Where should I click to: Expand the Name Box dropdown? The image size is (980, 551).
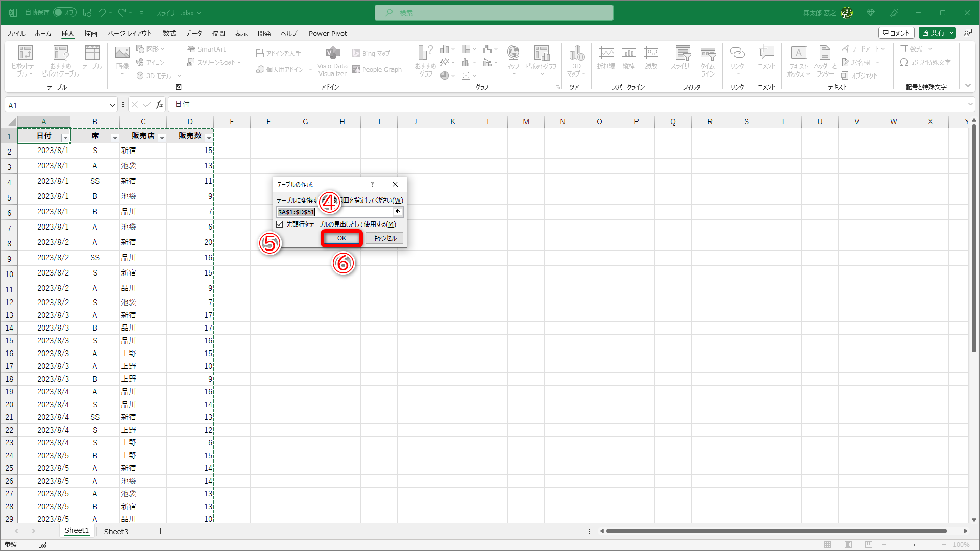(x=112, y=105)
